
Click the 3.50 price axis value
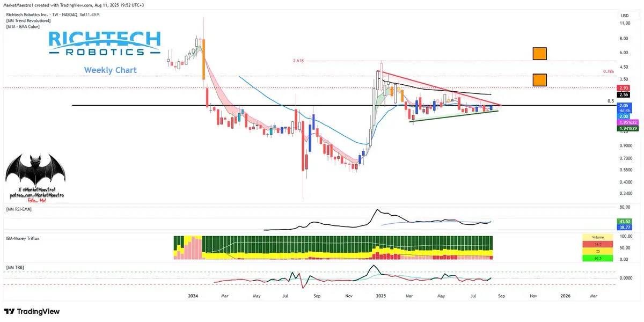[x=624, y=79]
